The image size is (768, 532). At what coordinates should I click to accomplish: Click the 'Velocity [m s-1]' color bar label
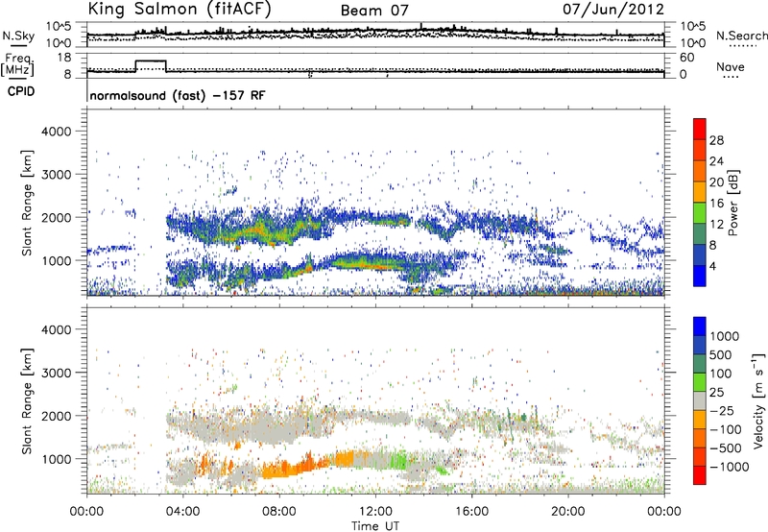tap(758, 400)
